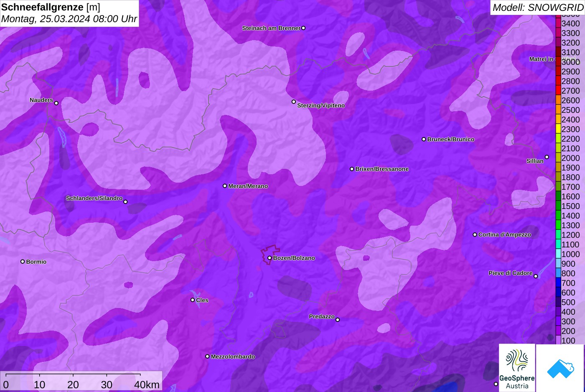Image resolution: width=585 pixels, height=392 pixels.
Task: Click the Mezzolombardo label
Action: point(233,356)
